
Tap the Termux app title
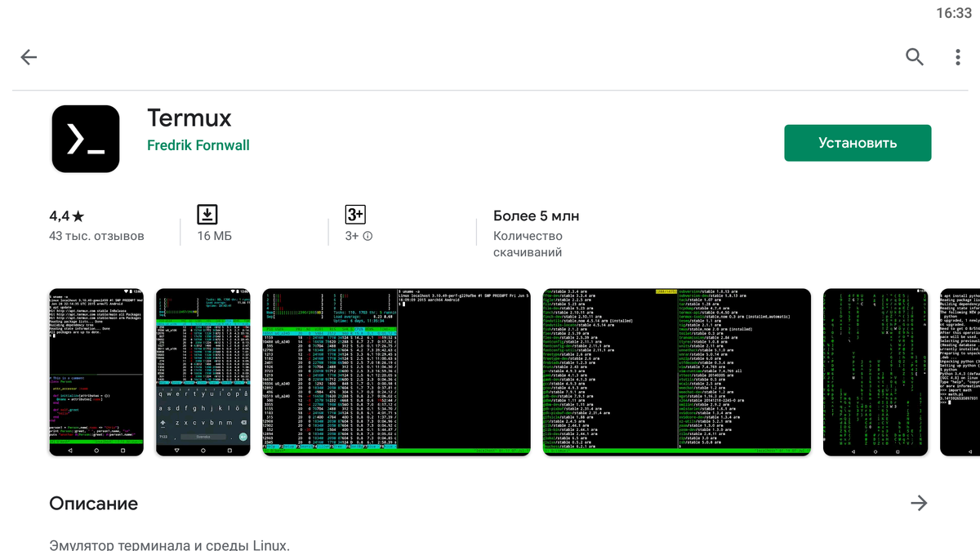click(189, 118)
